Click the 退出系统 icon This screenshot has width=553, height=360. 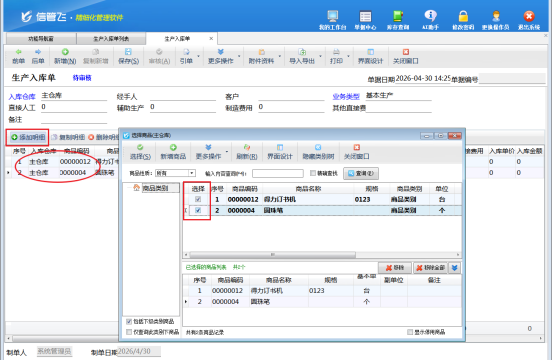(x=529, y=20)
